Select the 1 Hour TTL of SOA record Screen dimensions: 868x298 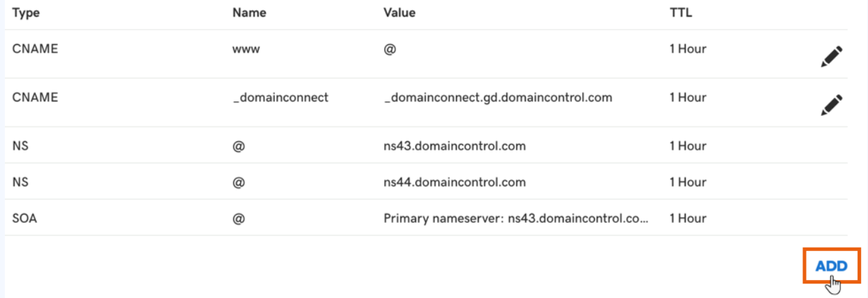(688, 219)
